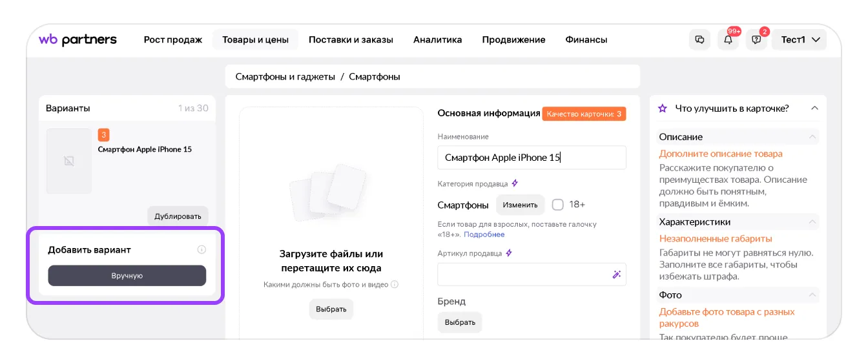This screenshot has height=363, width=868.
Task: Click the magic wand in article field
Action: (x=616, y=275)
